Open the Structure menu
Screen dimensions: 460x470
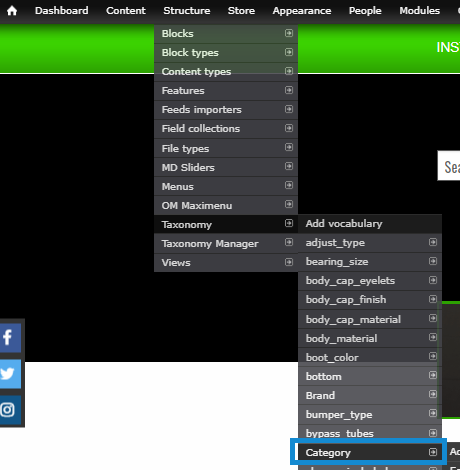[187, 11]
